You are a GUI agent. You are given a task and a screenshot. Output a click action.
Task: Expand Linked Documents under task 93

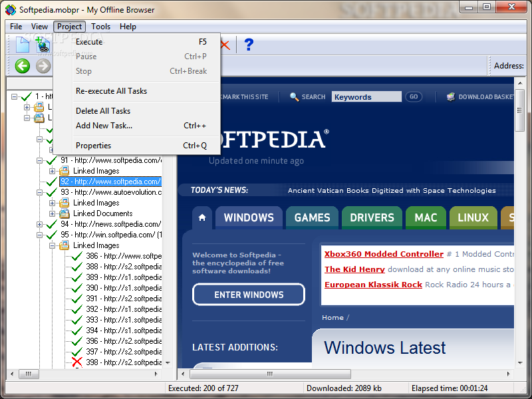pyautogui.click(x=52, y=213)
